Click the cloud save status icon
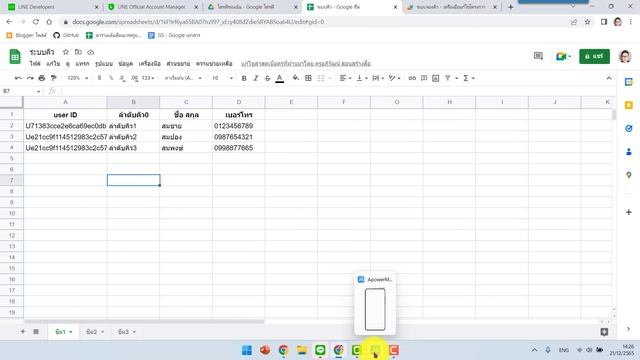Viewport: 640px width, 360px height. 91,52
